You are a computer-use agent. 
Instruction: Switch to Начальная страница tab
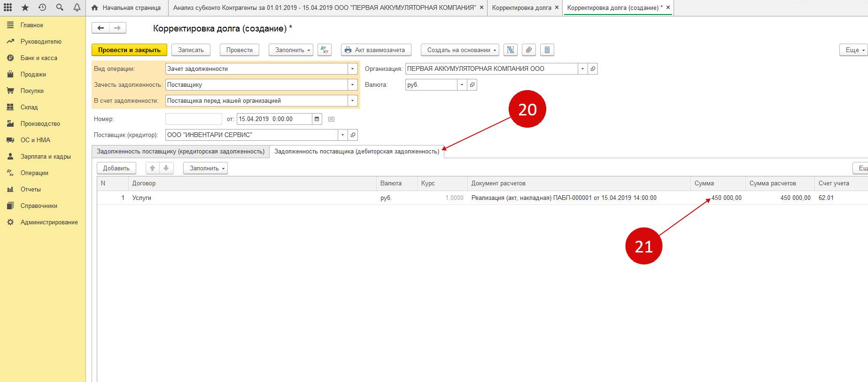point(126,8)
